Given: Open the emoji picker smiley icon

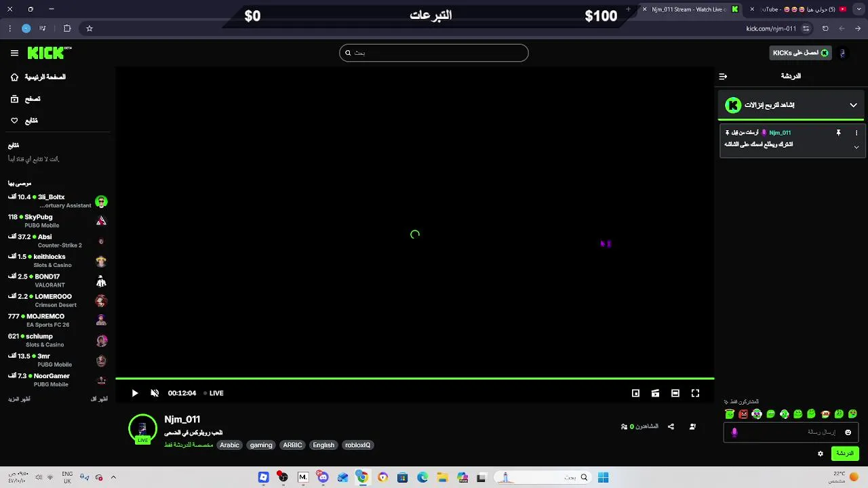Looking at the screenshot, I should pos(848,432).
